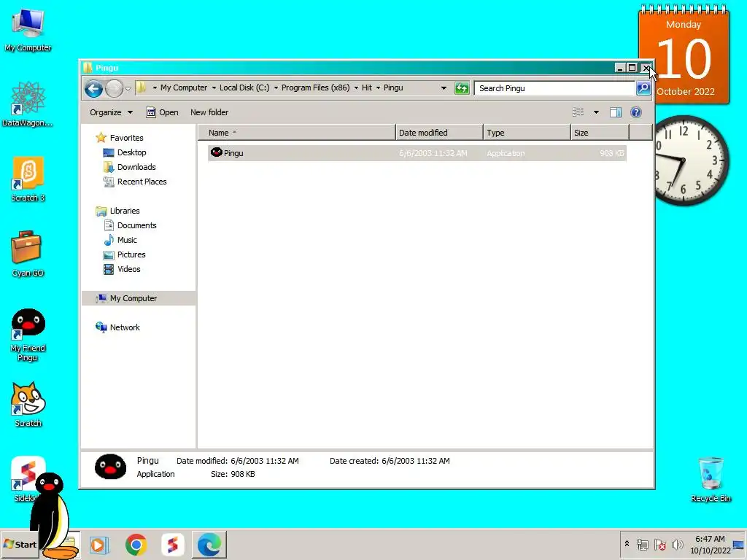The image size is (747, 560).
Task: Sort files by the Type column
Action: click(x=527, y=133)
